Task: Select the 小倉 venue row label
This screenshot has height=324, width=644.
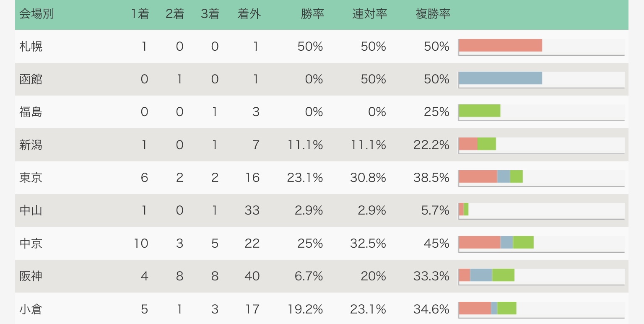Action: click(31, 309)
